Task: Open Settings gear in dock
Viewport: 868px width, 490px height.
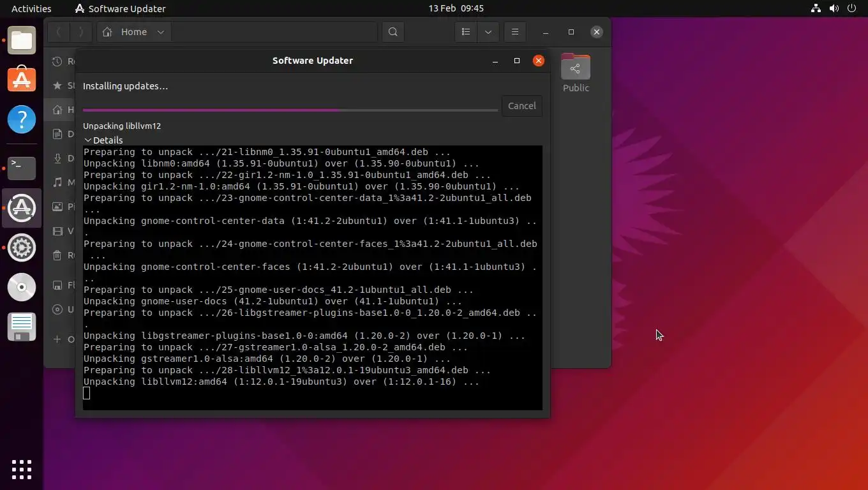Action: click(x=22, y=248)
